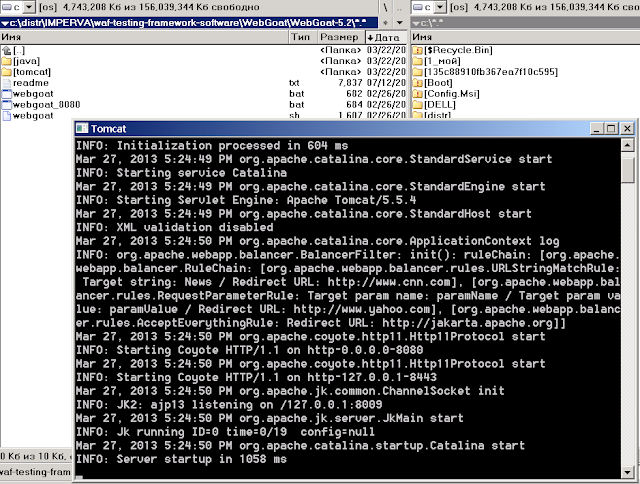Viewport: 640px width, 484px height.
Task: Select the parent directory [..] entry icon
Action: (x=7, y=50)
